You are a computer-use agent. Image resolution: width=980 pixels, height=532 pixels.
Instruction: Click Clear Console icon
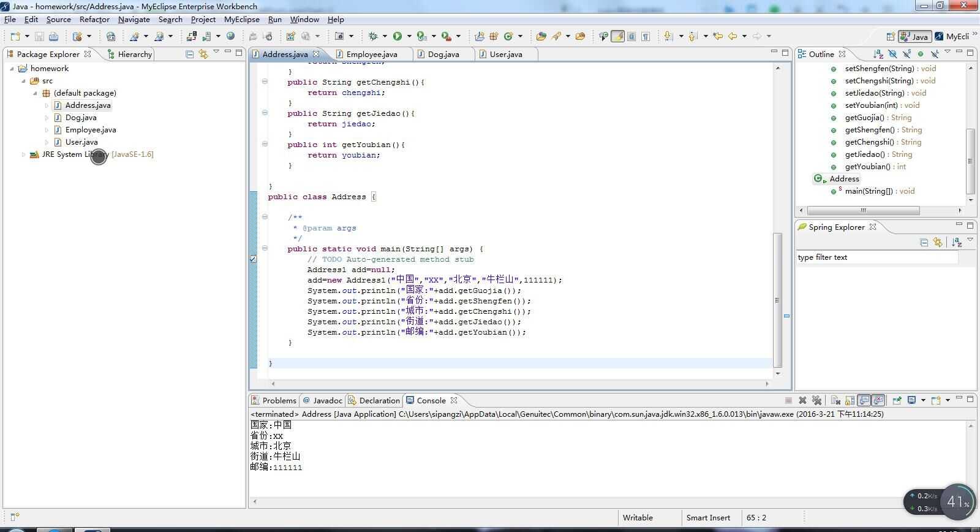(835, 400)
